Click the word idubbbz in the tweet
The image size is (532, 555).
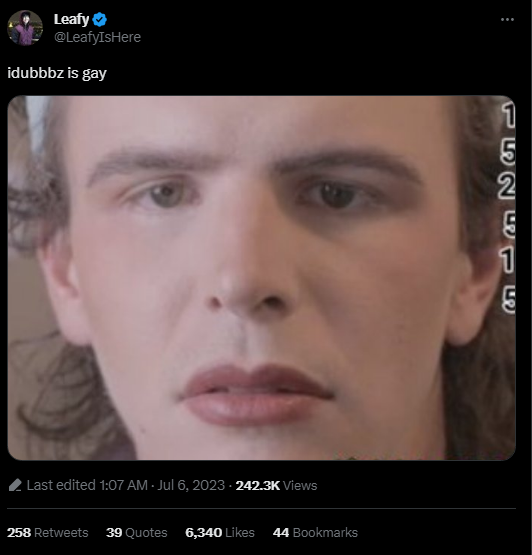36,73
